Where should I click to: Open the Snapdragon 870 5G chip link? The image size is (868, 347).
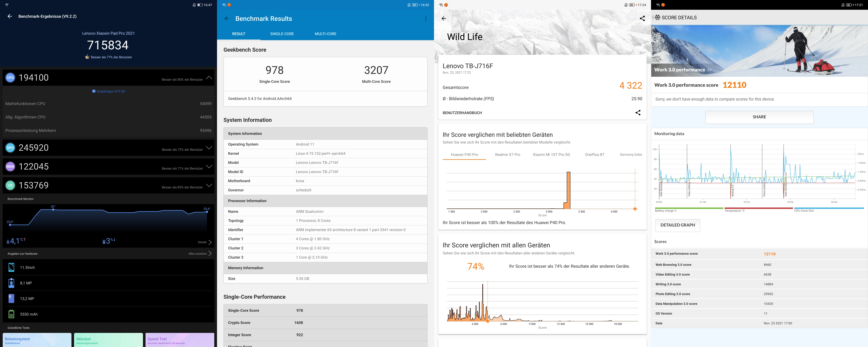(108, 91)
